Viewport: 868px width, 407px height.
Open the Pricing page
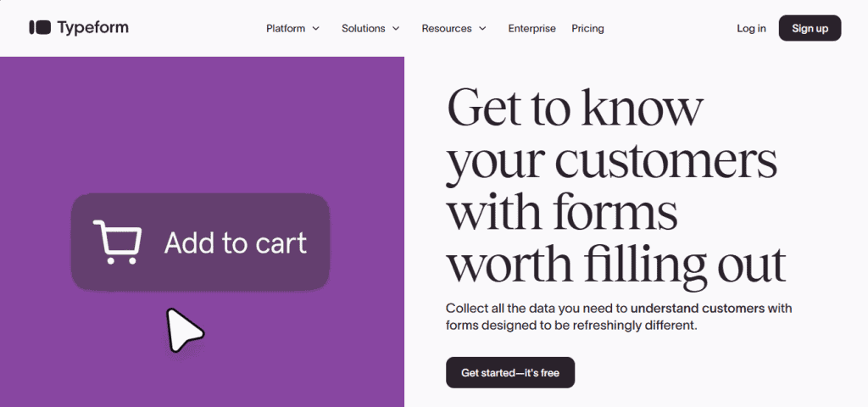click(x=588, y=28)
